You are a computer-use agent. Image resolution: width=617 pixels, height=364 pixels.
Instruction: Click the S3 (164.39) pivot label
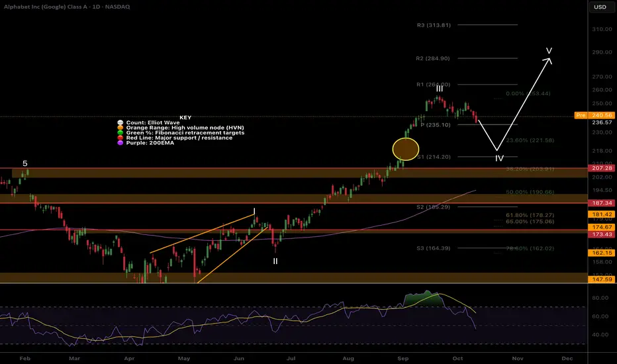click(433, 248)
